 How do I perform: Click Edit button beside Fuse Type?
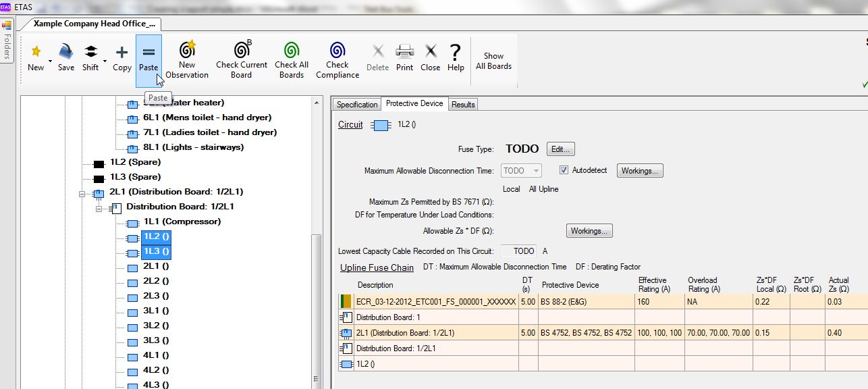[x=560, y=149]
